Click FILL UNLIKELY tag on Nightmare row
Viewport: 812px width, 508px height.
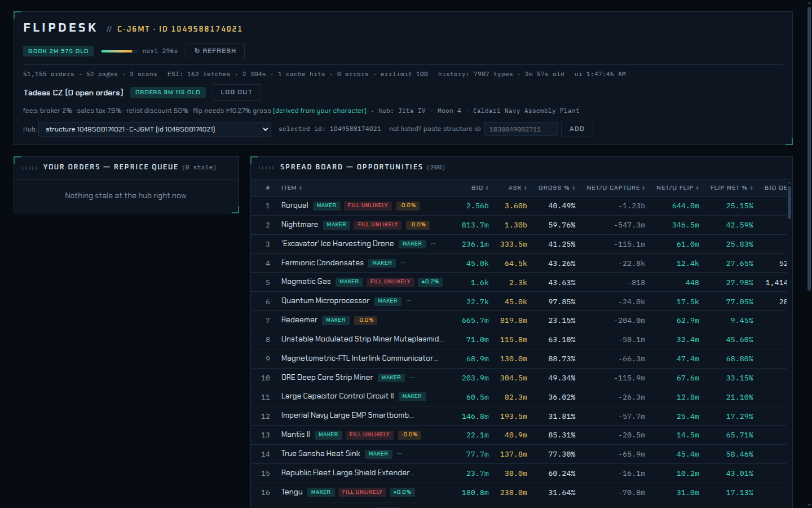pyautogui.click(x=378, y=225)
